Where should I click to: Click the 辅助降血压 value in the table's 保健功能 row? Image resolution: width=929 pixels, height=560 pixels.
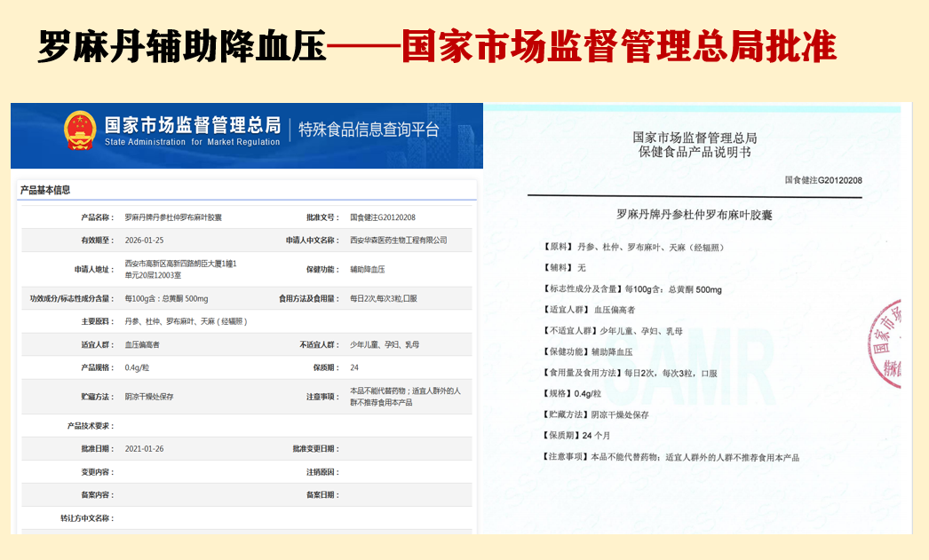tap(368, 269)
